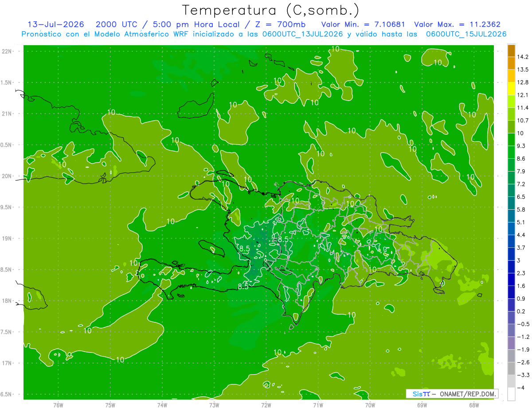
Task: Click the "Valor Min. = 7.10681" value
Action: (363, 24)
